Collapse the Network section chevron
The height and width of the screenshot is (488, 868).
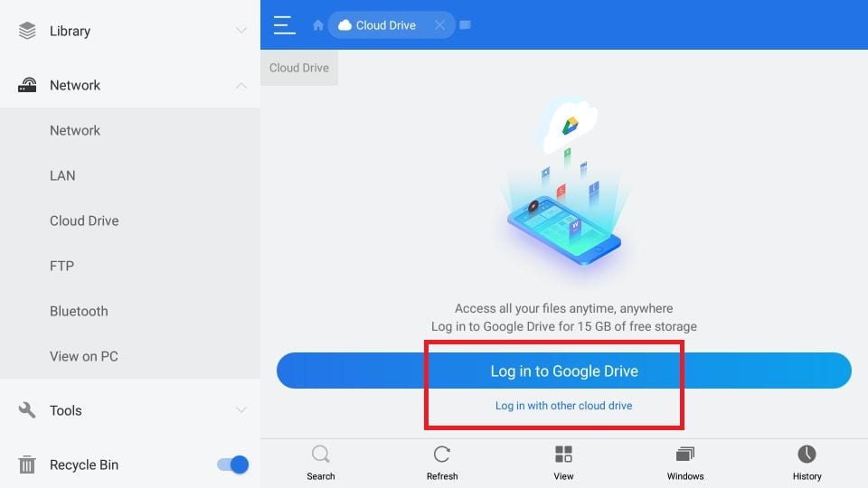(x=241, y=85)
